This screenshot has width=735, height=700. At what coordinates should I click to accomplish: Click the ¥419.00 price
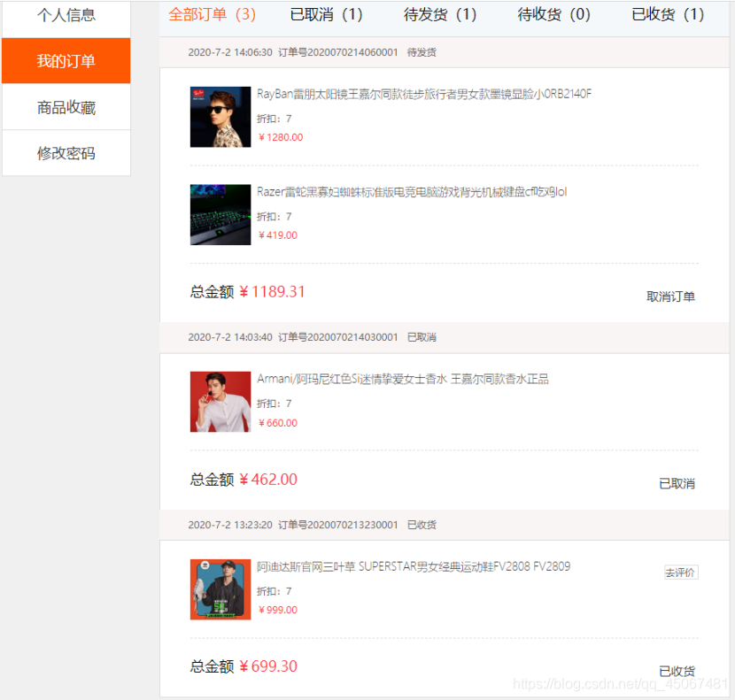coord(278,235)
